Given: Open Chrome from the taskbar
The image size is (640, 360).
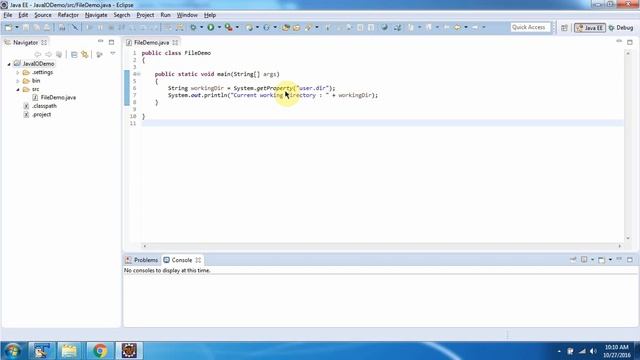Looking at the screenshot, I should point(99,351).
